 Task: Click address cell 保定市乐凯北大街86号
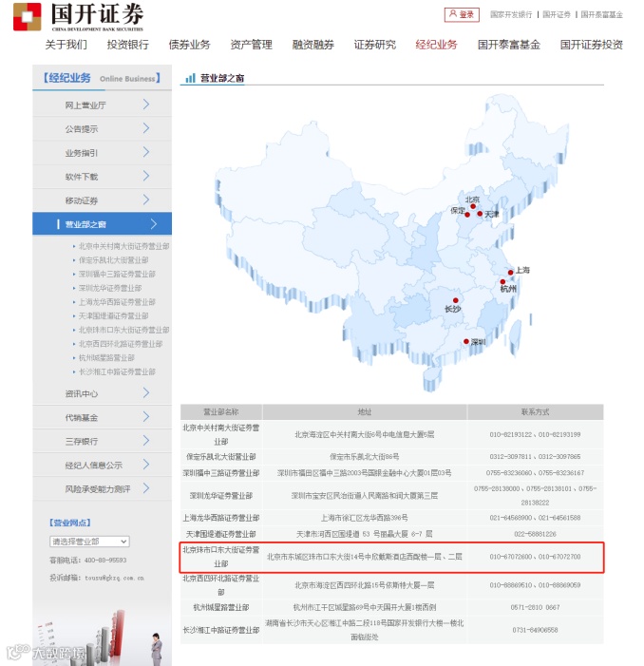[x=364, y=457]
